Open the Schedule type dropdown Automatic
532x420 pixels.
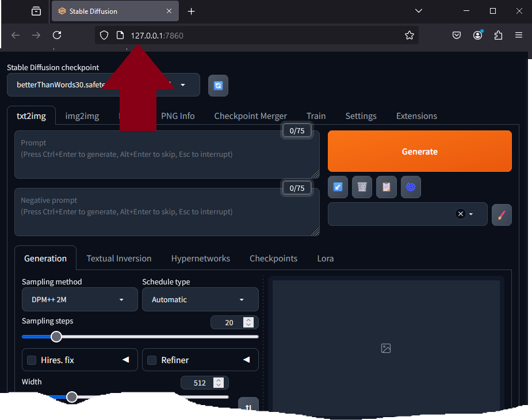click(x=200, y=300)
